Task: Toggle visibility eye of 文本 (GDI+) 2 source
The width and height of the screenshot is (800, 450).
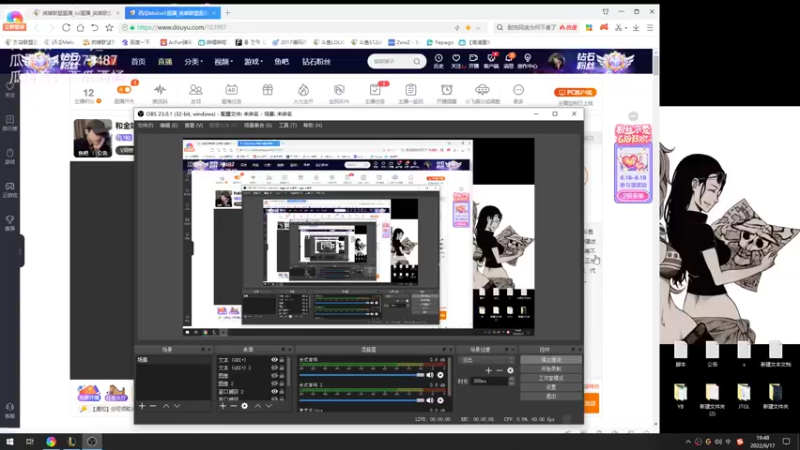Action: point(274,368)
